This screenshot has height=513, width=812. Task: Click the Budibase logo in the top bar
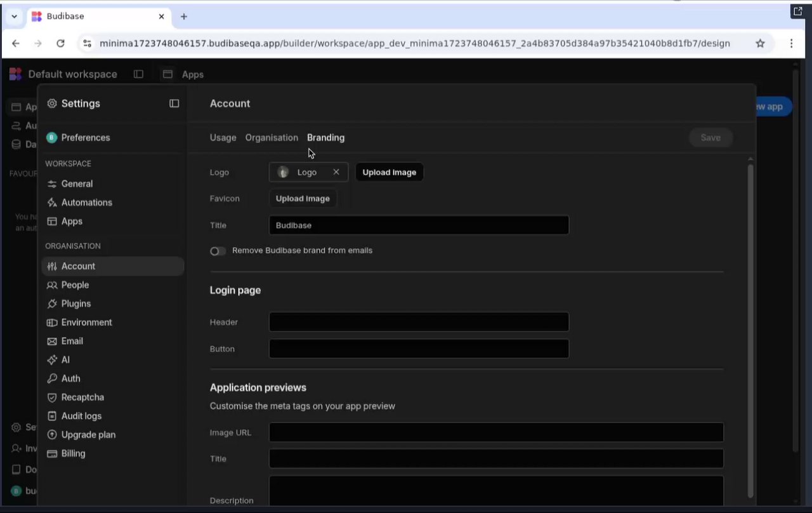coord(15,74)
